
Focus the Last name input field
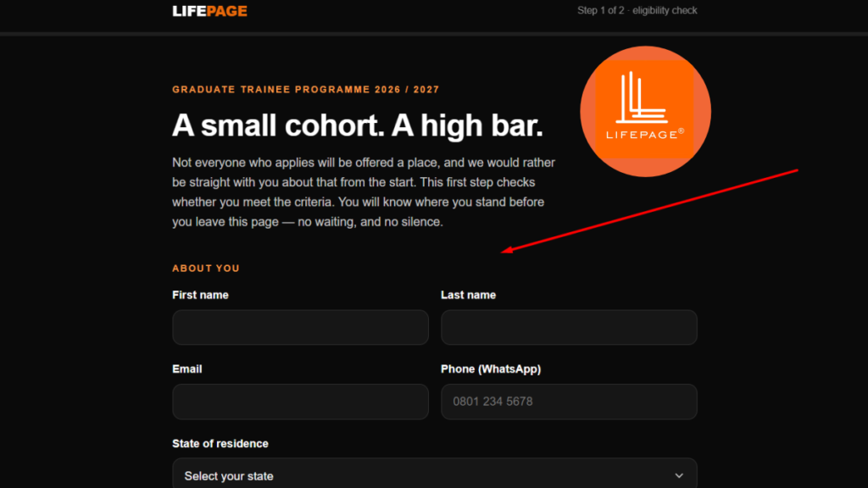tap(569, 328)
